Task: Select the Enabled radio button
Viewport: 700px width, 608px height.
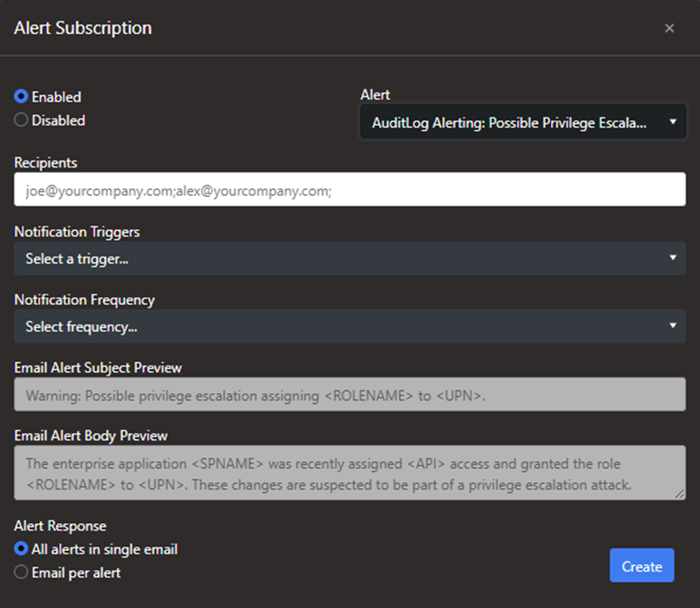Action: pyautogui.click(x=21, y=97)
